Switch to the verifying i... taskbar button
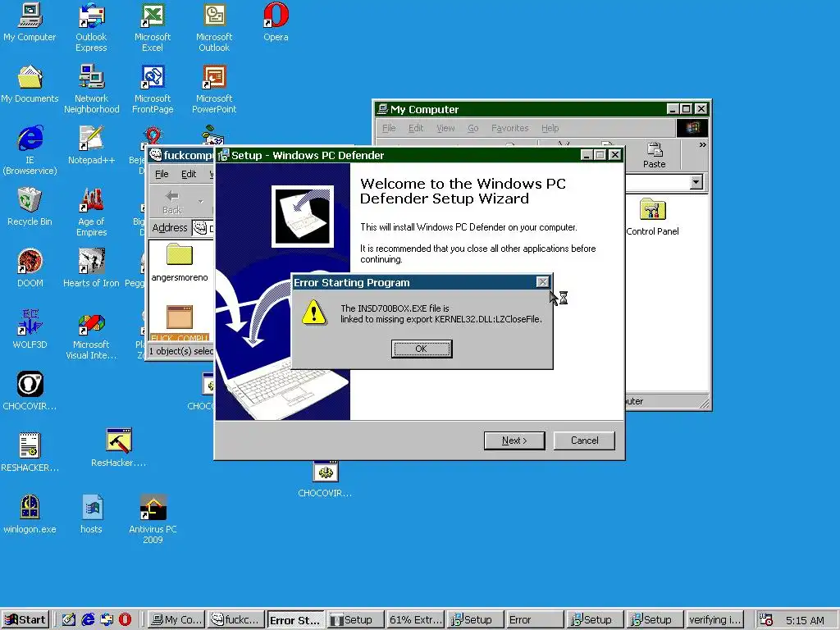Viewport: 840px width, 630px height. [x=715, y=620]
